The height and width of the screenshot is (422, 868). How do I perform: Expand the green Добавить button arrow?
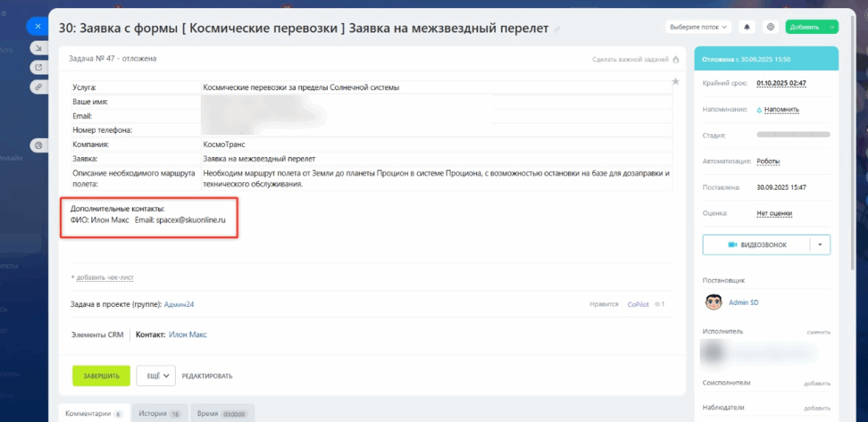(832, 27)
